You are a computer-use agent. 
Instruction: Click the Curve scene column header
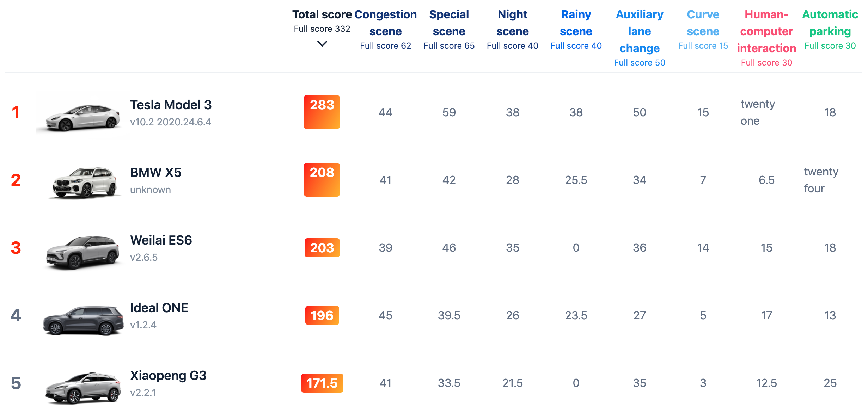tap(703, 23)
